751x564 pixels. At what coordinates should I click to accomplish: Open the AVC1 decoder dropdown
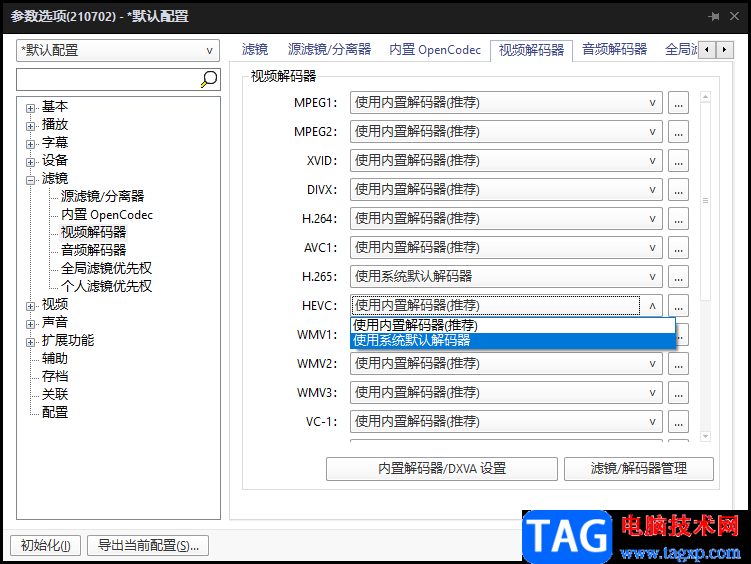point(506,248)
